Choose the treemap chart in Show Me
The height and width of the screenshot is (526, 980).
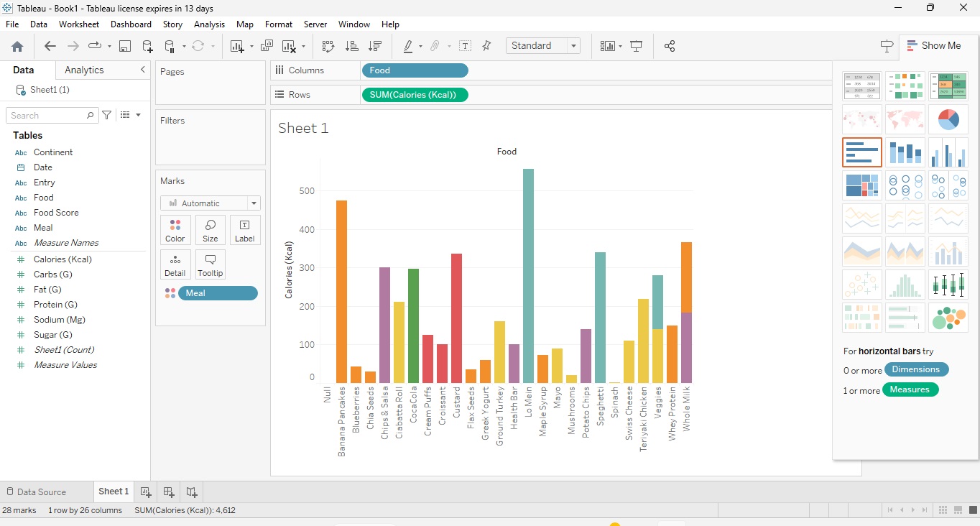click(862, 185)
